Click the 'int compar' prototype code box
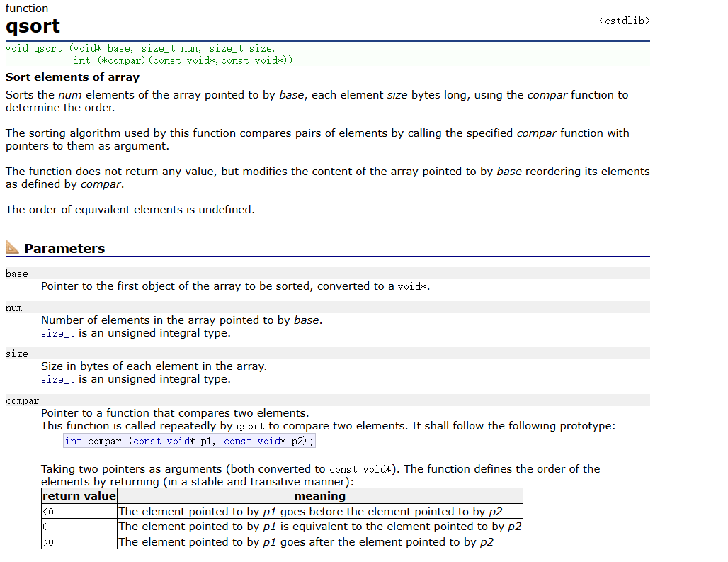 [189, 441]
